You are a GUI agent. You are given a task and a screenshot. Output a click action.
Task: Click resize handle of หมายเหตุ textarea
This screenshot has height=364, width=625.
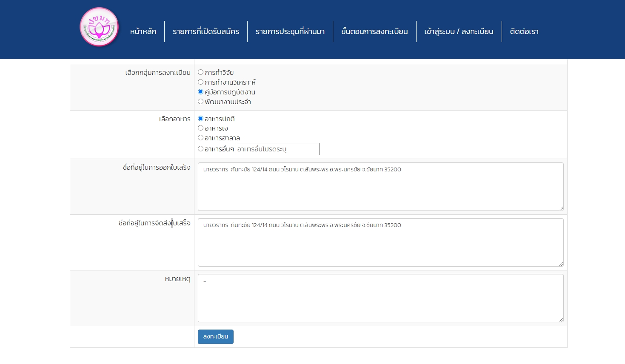point(561,320)
